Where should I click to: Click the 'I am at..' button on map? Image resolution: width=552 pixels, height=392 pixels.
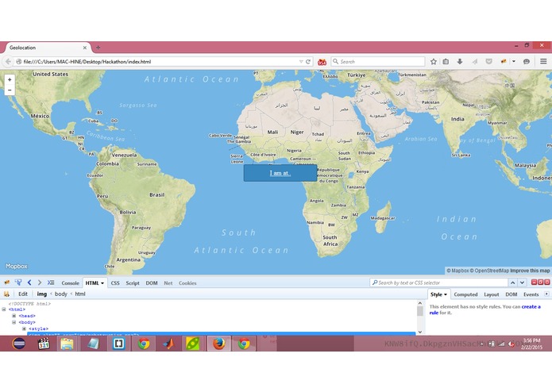click(x=280, y=173)
